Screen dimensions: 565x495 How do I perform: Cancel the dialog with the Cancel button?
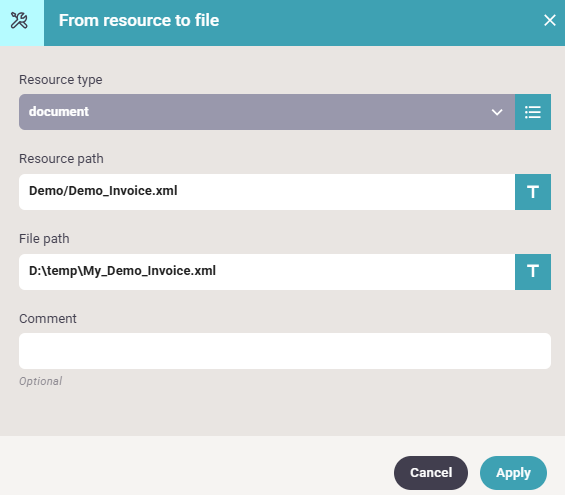click(x=431, y=473)
